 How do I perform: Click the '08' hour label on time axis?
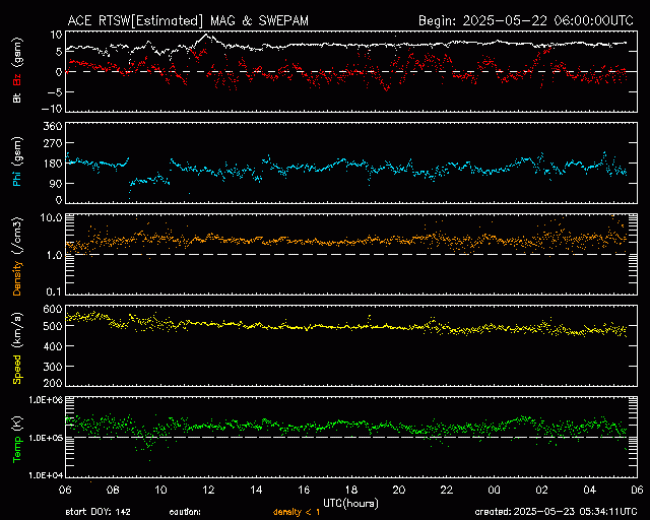point(113,490)
